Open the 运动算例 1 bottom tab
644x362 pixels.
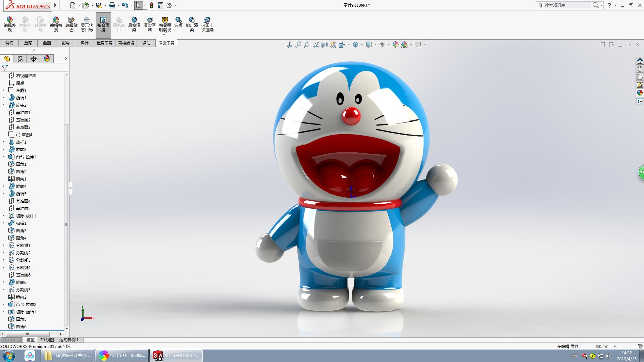click(69, 340)
